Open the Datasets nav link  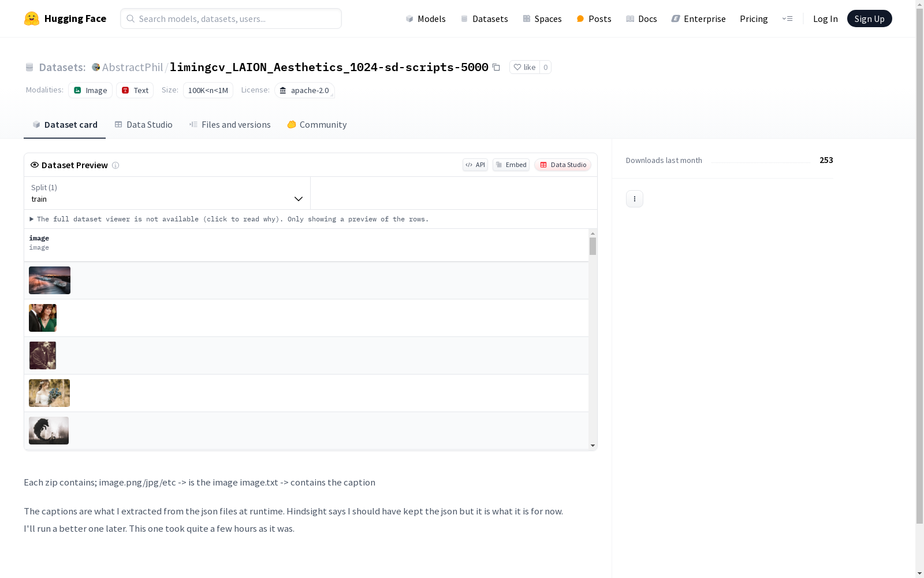(484, 18)
